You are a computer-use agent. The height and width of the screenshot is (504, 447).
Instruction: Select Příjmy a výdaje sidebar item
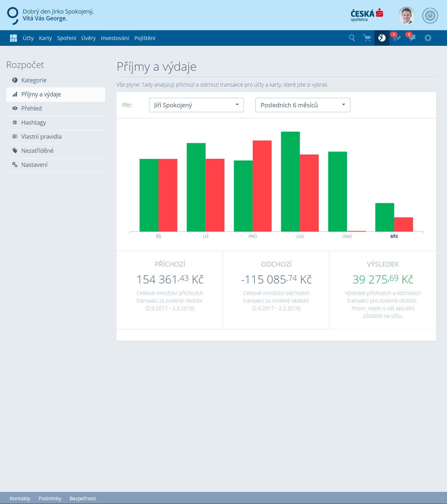(55, 94)
